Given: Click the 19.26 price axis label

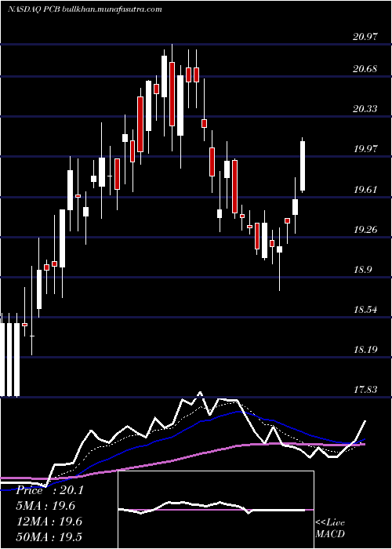Looking at the screenshot, I should [365, 230].
